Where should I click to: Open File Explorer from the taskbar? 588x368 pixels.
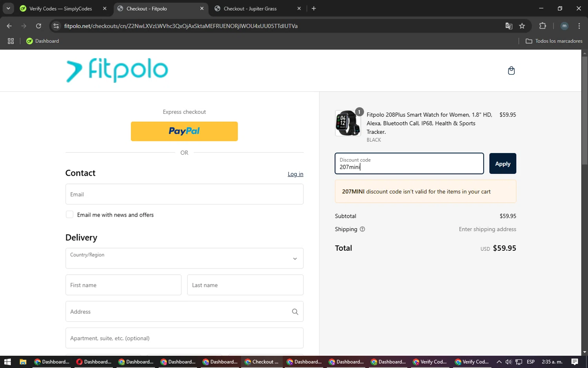tap(23, 362)
